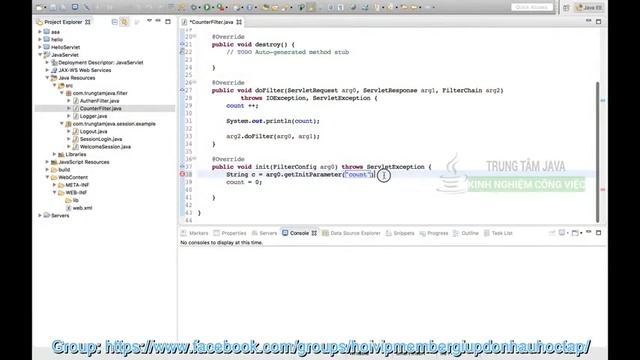
Task: Open Project Explorer view menu arrow
Action: point(149,21)
